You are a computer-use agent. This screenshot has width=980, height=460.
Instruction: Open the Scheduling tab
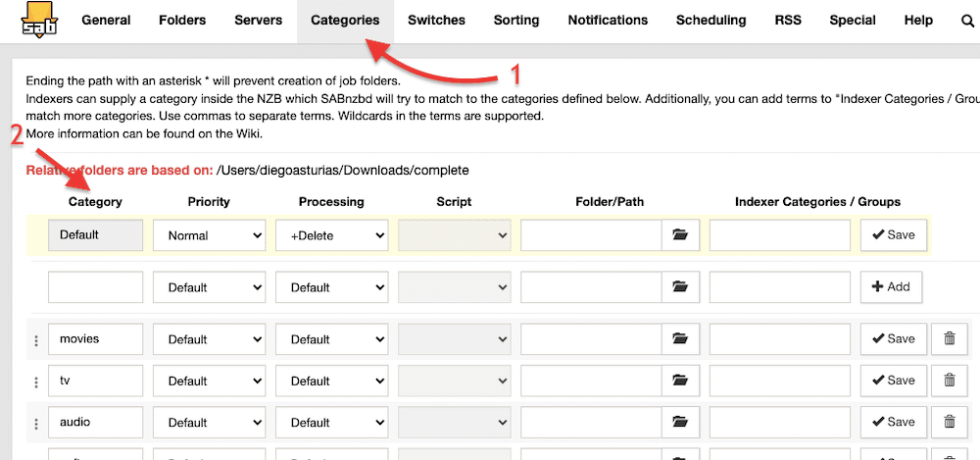point(710,21)
